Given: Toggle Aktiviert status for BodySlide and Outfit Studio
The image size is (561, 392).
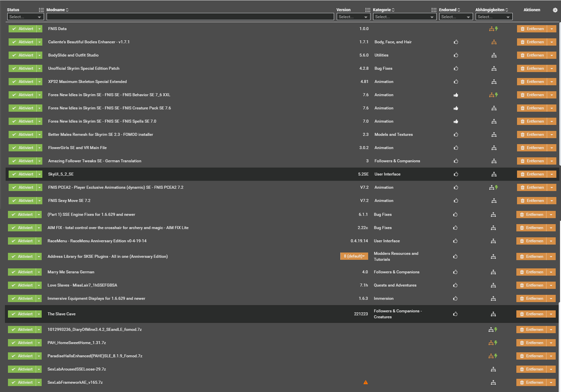Looking at the screenshot, I should tap(23, 55).
